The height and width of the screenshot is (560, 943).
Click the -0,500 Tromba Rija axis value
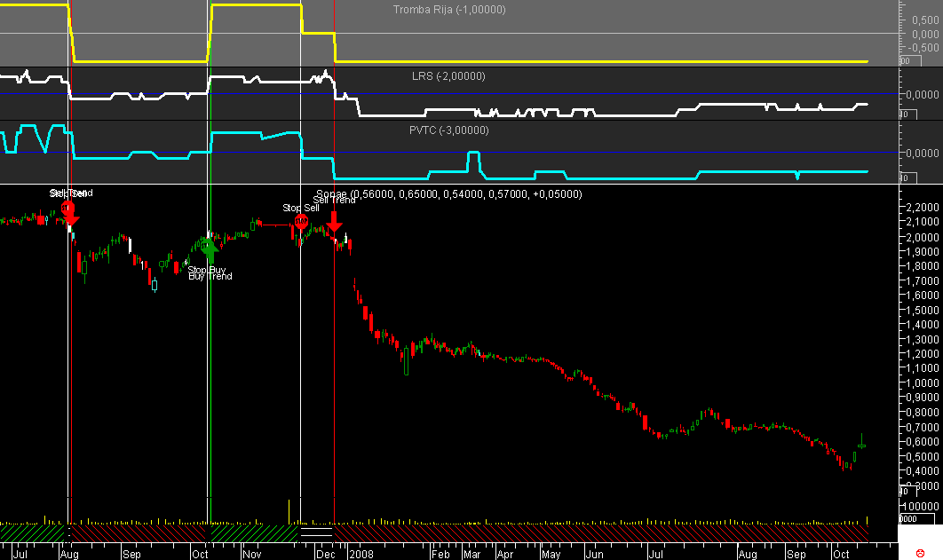pyautogui.click(x=923, y=47)
